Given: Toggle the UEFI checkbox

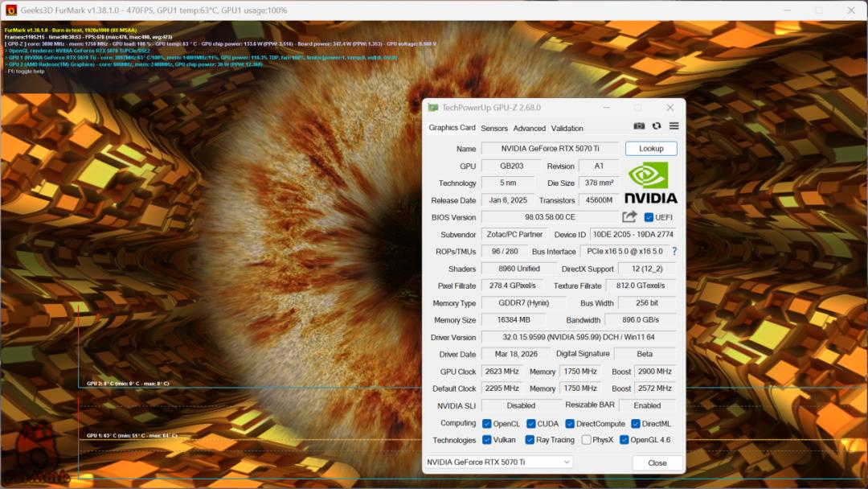Looking at the screenshot, I should click(x=649, y=217).
